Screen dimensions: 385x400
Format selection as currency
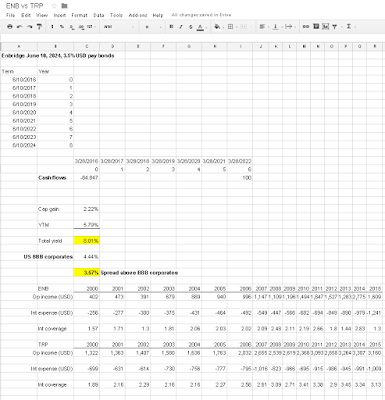pyautogui.click(x=52, y=27)
